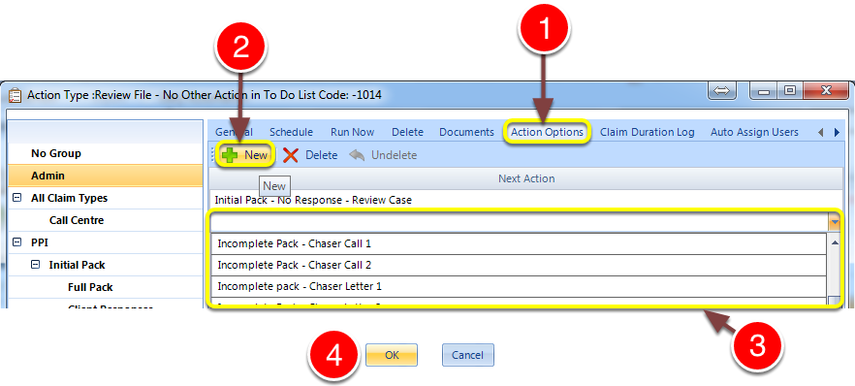This screenshot has width=855, height=386.
Task: Select No Group in the tree
Action: point(56,154)
